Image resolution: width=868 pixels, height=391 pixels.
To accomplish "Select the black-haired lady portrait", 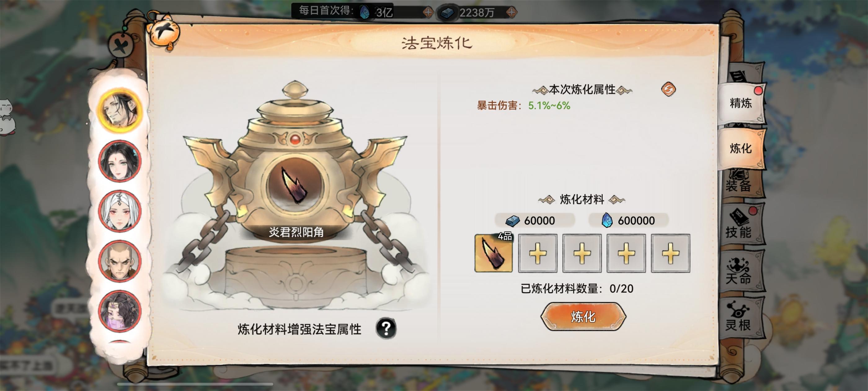I will tap(120, 160).
